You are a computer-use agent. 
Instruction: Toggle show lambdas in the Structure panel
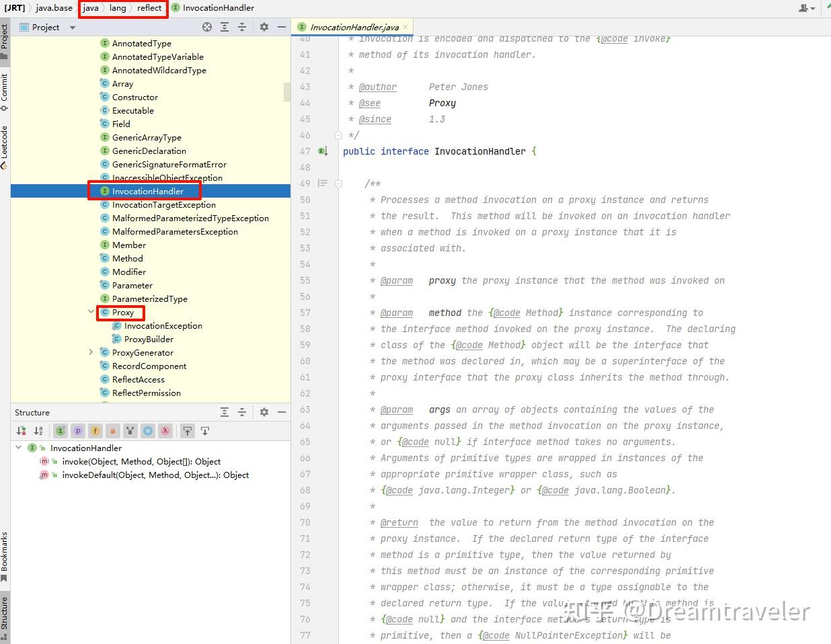click(x=165, y=430)
